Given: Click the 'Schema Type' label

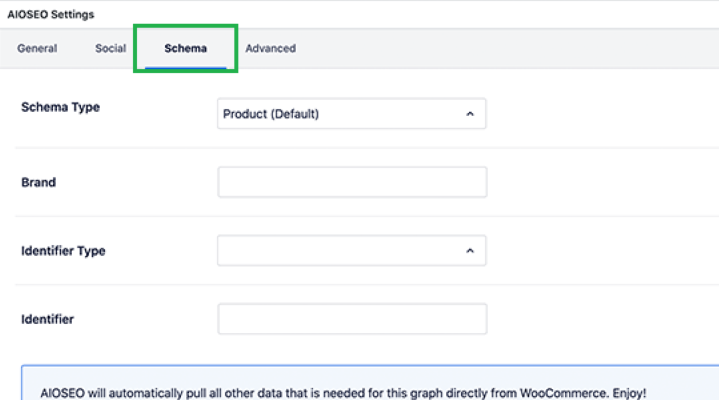Looking at the screenshot, I should [x=60, y=106].
